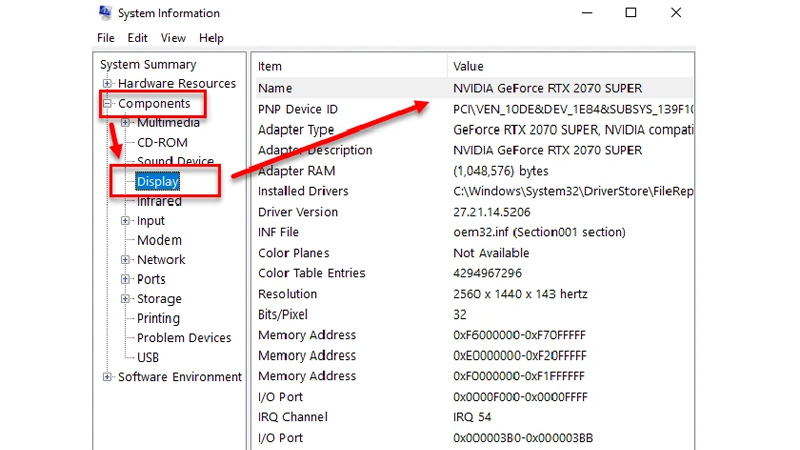Collapse the Components tree node

point(108,103)
